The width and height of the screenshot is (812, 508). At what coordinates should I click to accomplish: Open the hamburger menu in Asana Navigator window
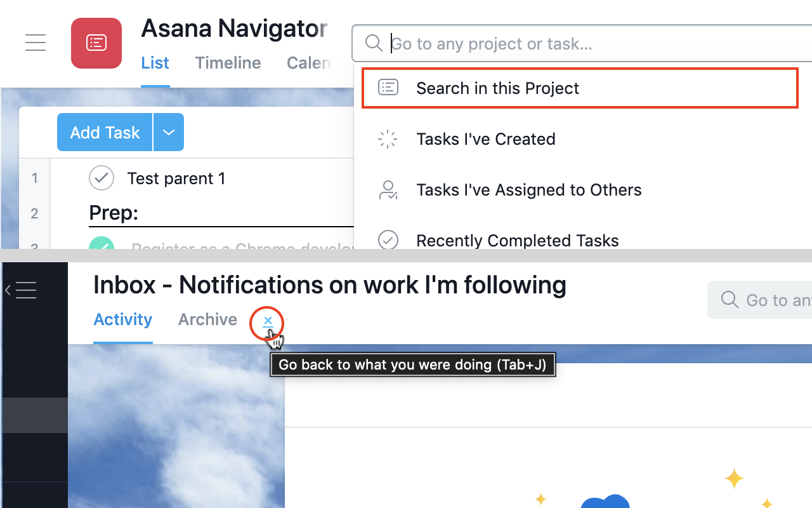tap(36, 43)
